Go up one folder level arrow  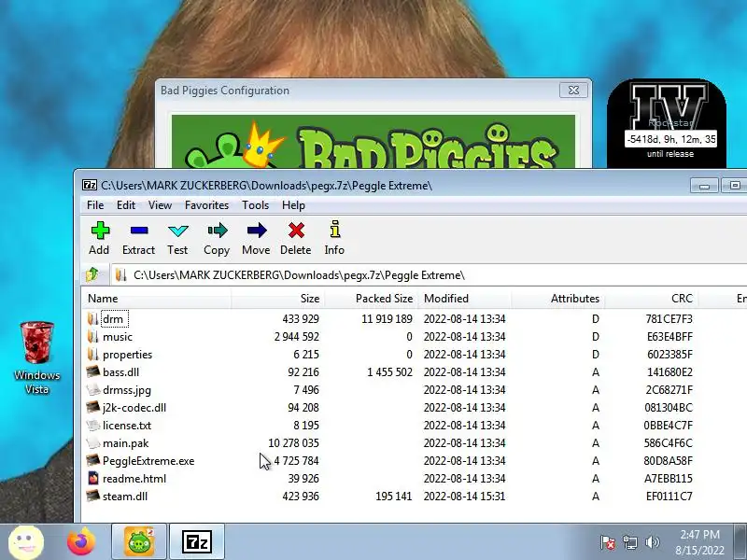(x=92, y=274)
